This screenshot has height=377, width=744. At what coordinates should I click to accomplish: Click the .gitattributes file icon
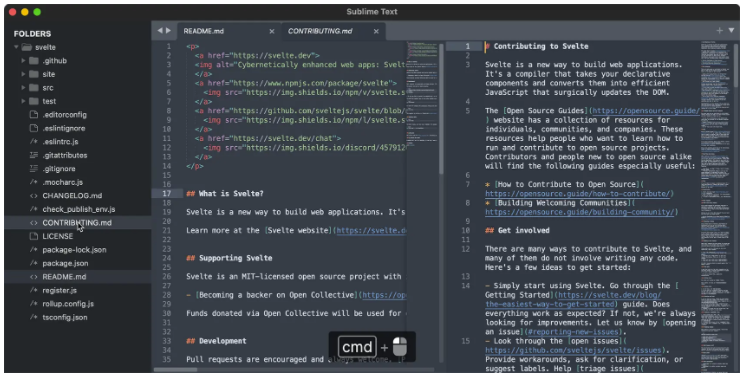34,155
